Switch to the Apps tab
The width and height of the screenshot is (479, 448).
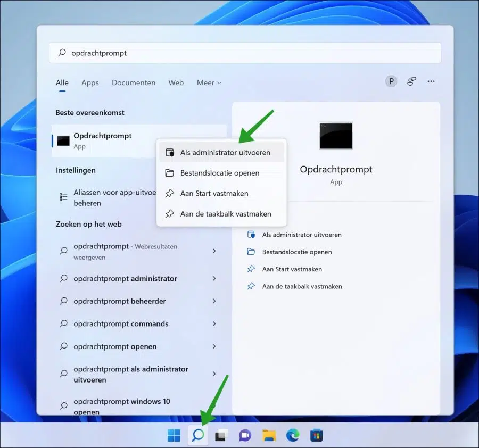tap(90, 82)
